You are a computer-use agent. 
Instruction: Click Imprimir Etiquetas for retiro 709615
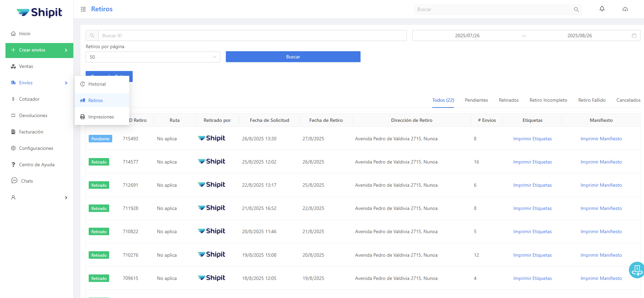532,278
